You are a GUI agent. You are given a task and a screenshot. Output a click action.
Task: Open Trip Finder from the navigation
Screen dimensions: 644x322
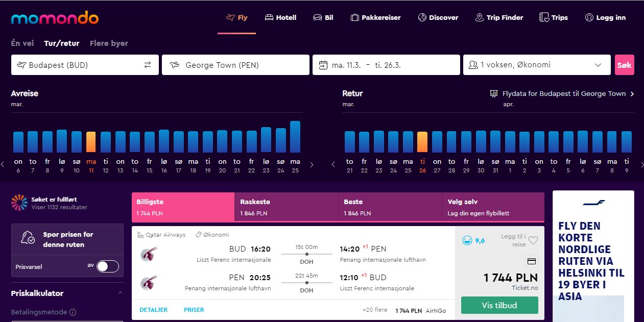[499, 17]
